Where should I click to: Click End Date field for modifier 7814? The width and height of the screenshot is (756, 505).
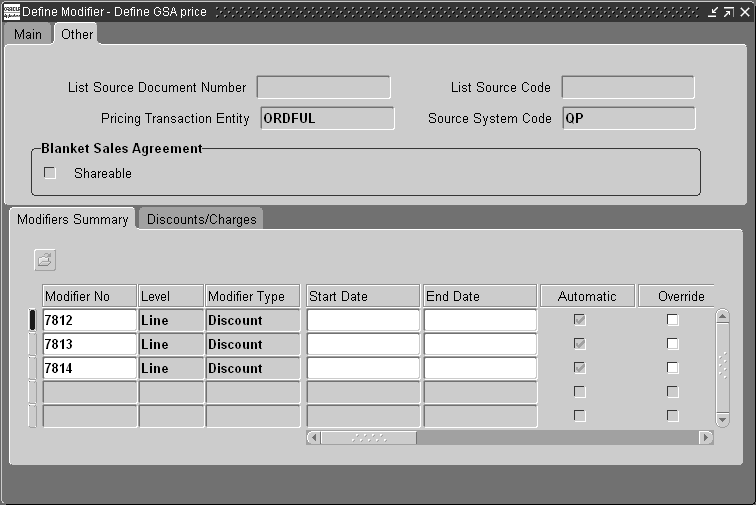point(480,369)
